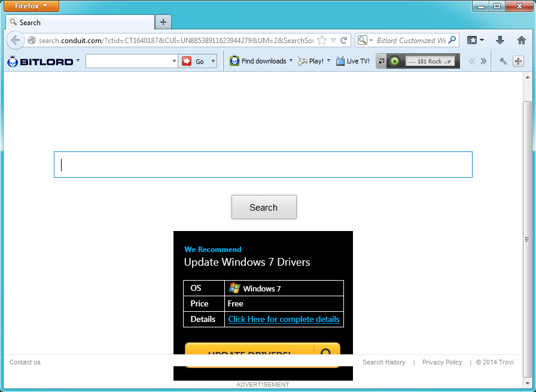Click the ADVERTISEMENT label below the ad
Image resolution: width=536 pixels, height=392 pixels.
[x=263, y=384]
